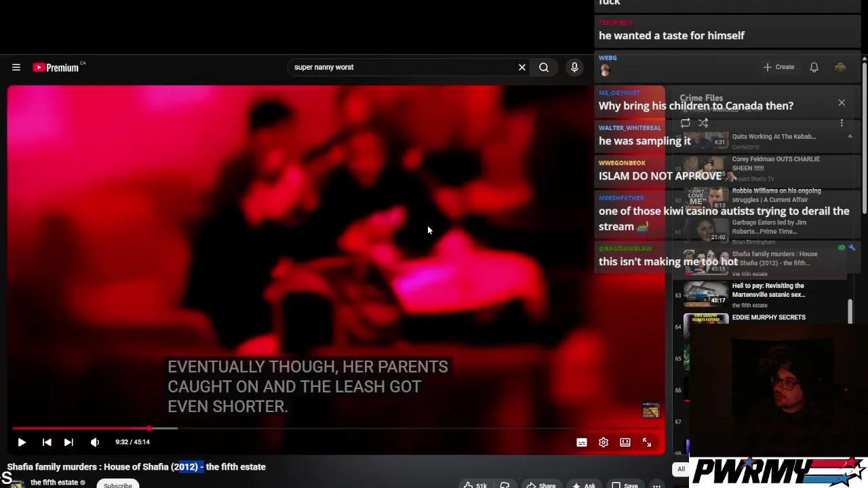
Task: Open the playlist three-dot options menu
Action: 842,123
